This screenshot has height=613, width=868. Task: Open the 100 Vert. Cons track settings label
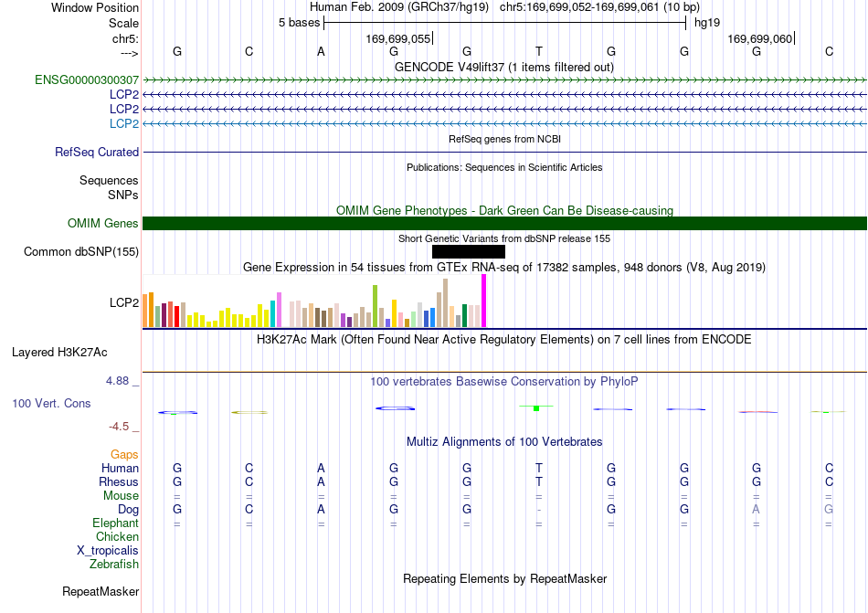(51, 403)
